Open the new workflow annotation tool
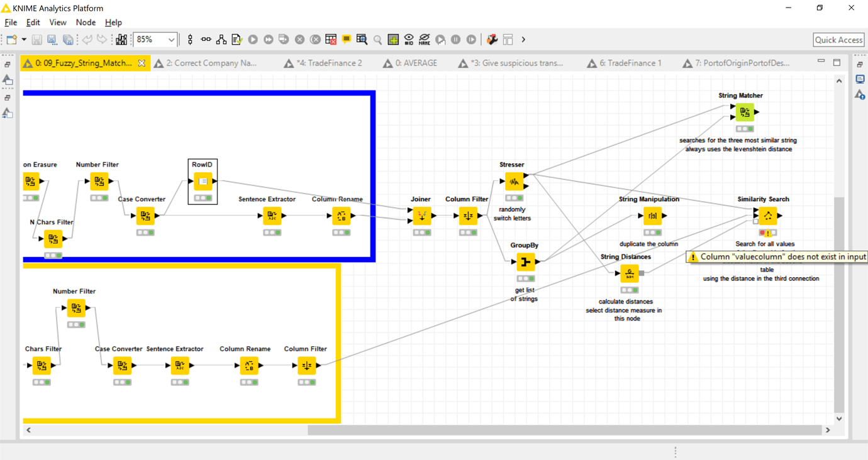 347,39
